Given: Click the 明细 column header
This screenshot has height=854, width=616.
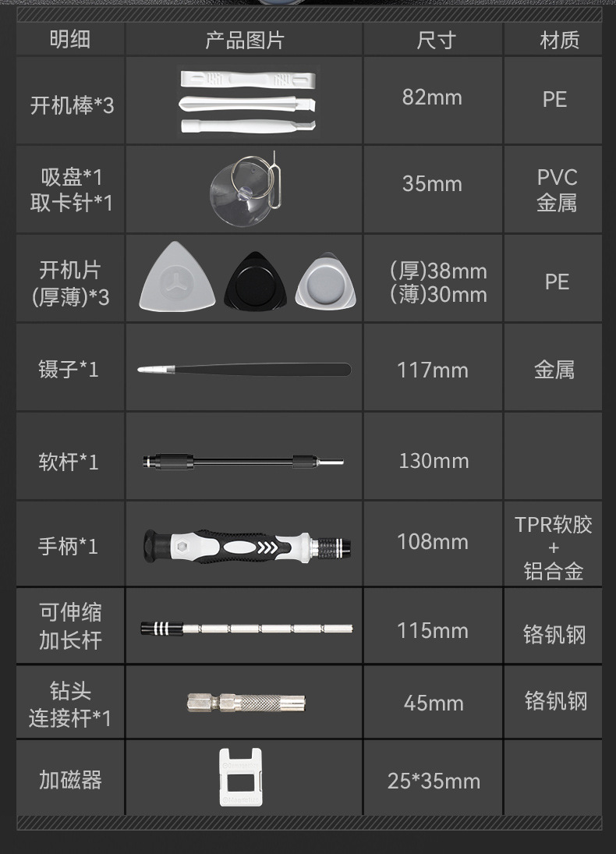Looking at the screenshot, I should click(70, 40).
